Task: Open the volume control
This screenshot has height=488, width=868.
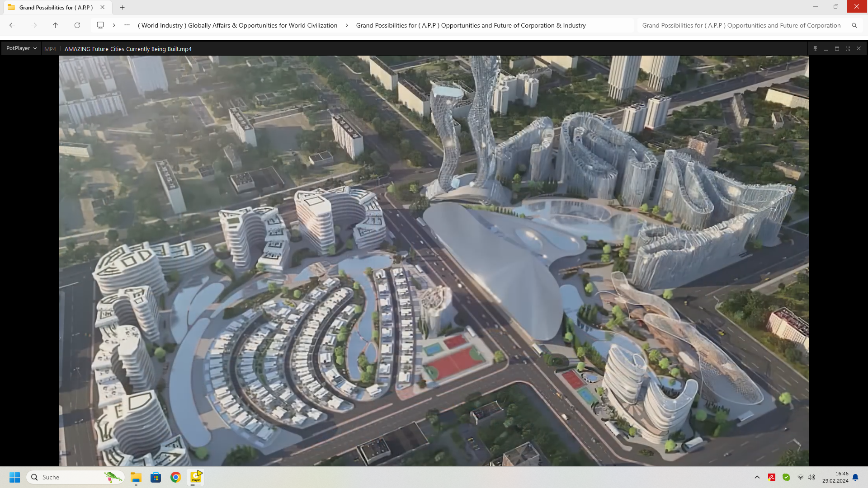Action: [x=811, y=477]
